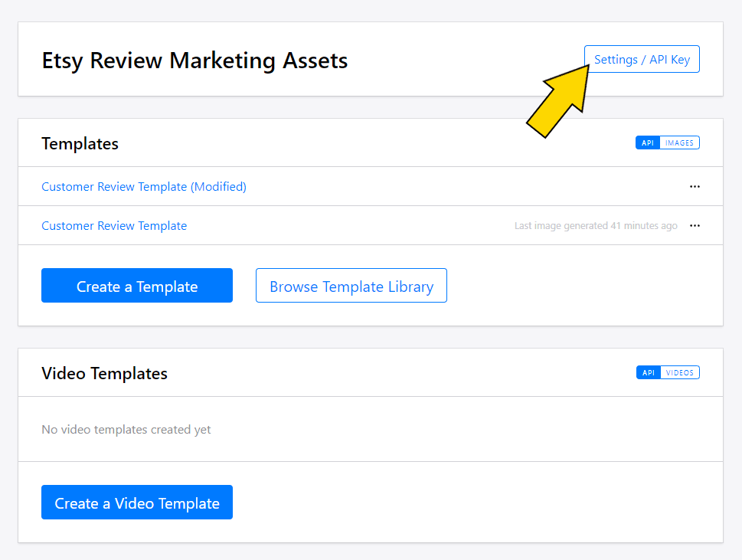Open options menu for Customer Review Template (Modified)

pos(695,186)
